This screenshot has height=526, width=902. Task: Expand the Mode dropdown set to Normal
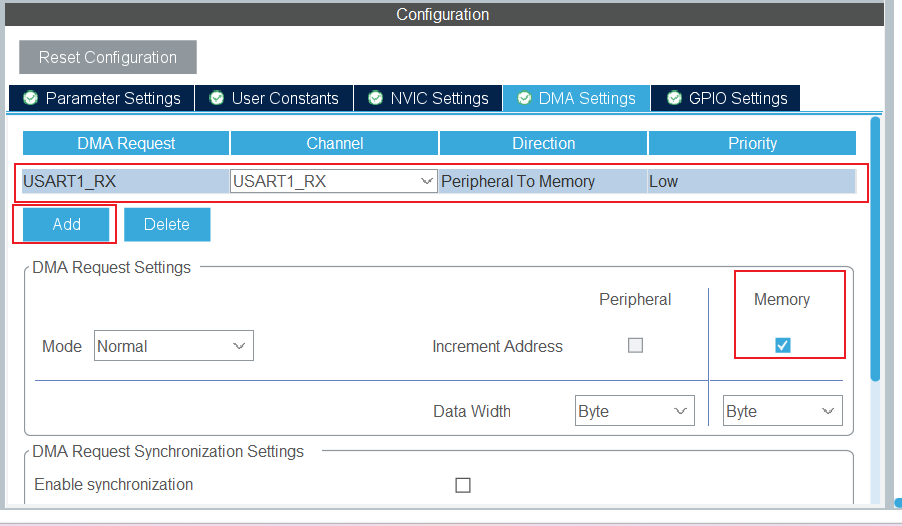[x=173, y=346]
